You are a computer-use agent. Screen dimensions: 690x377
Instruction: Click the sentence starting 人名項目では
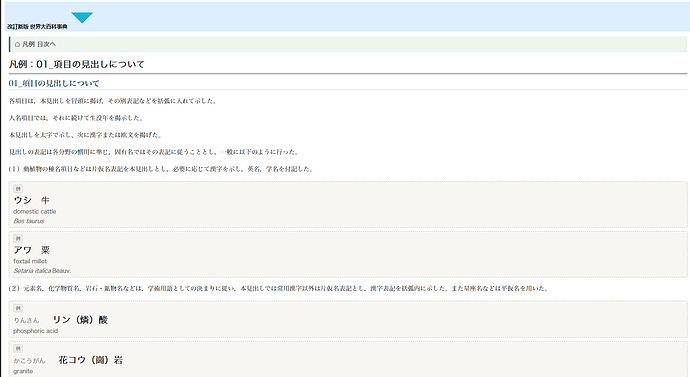click(76, 118)
